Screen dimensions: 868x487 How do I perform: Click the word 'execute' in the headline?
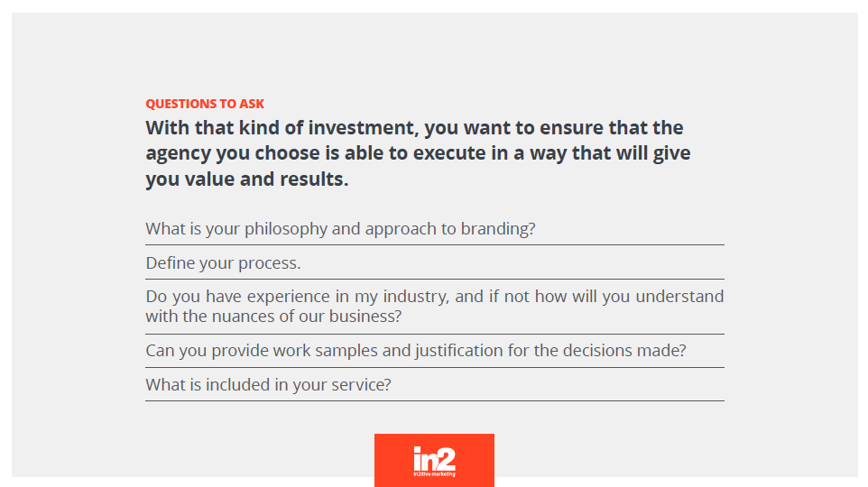point(449,153)
